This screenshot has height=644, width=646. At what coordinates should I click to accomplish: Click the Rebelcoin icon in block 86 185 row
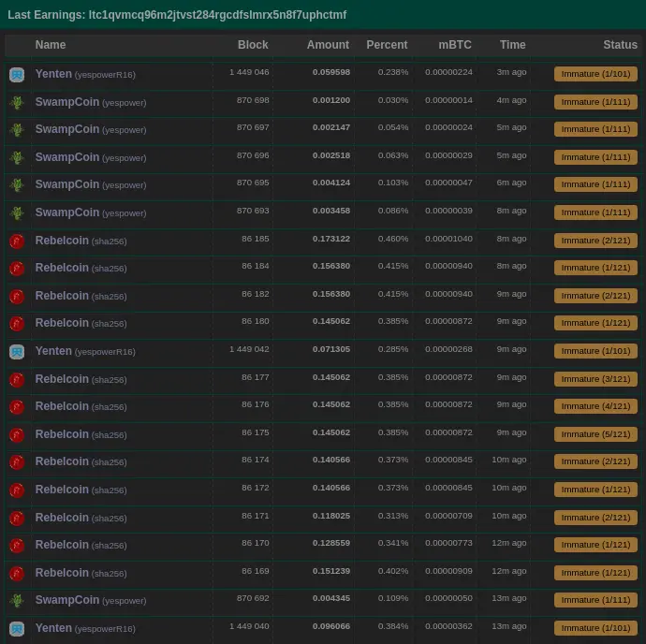(x=17, y=241)
